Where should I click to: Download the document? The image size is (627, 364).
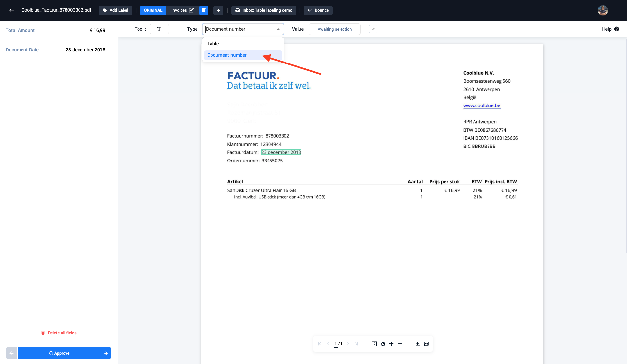[417, 344]
